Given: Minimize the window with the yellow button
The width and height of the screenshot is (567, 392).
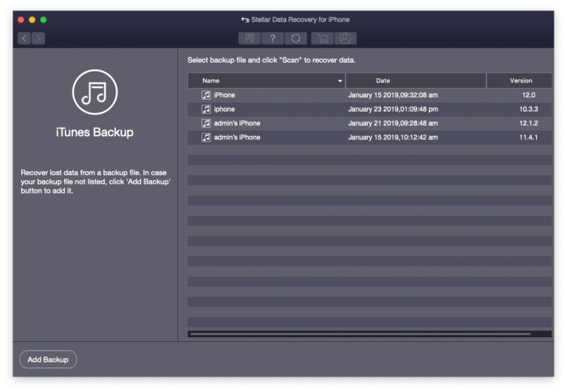Looking at the screenshot, I should pos(32,20).
